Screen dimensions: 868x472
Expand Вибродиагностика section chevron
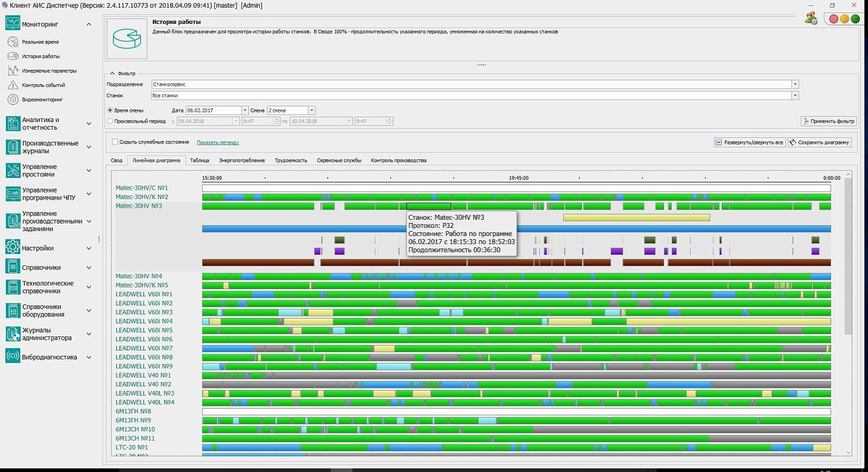tap(89, 358)
